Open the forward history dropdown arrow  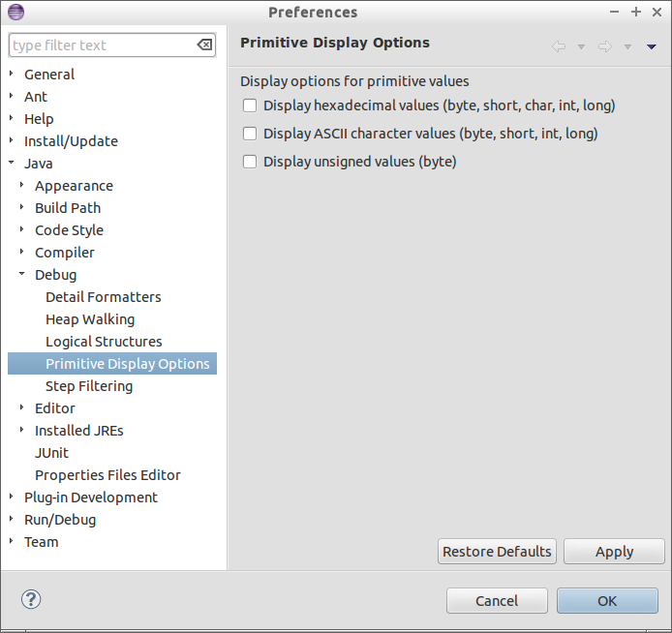[x=627, y=46]
